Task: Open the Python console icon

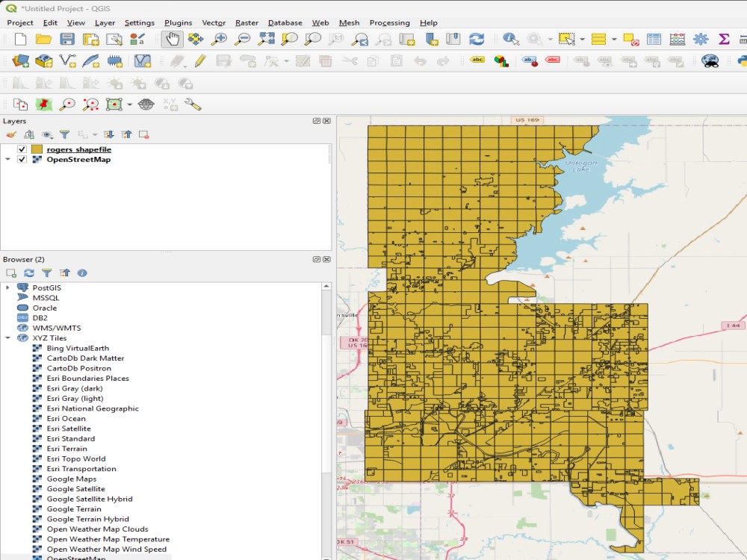Action: click(742, 61)
